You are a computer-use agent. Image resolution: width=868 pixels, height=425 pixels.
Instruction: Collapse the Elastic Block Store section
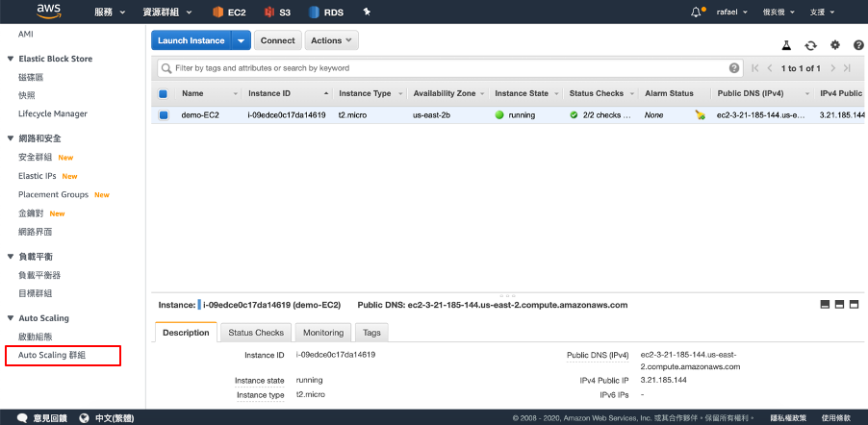point(10,59)
